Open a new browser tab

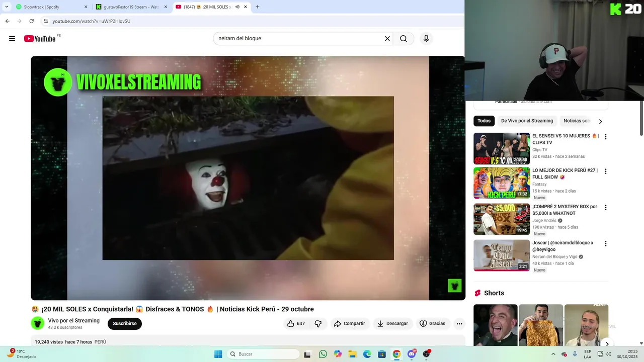click(x=258, y=7)
